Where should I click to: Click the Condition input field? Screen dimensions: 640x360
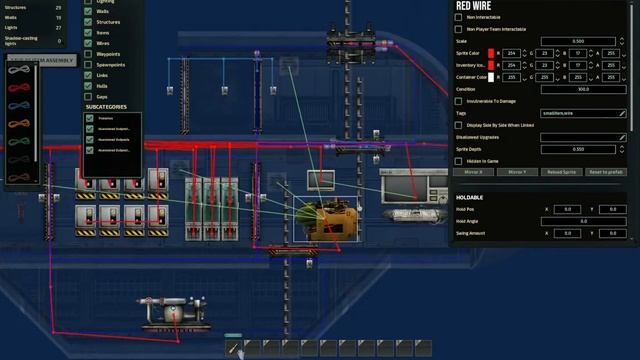click(584, 89)
